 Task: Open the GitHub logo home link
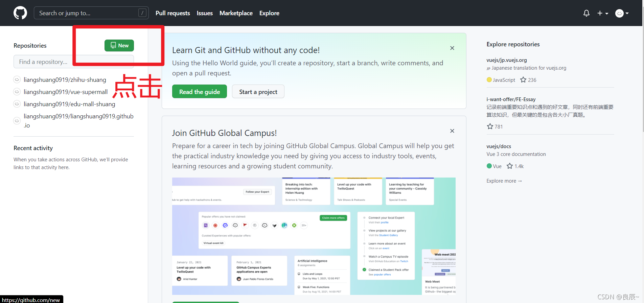click(x=20, y=13)
